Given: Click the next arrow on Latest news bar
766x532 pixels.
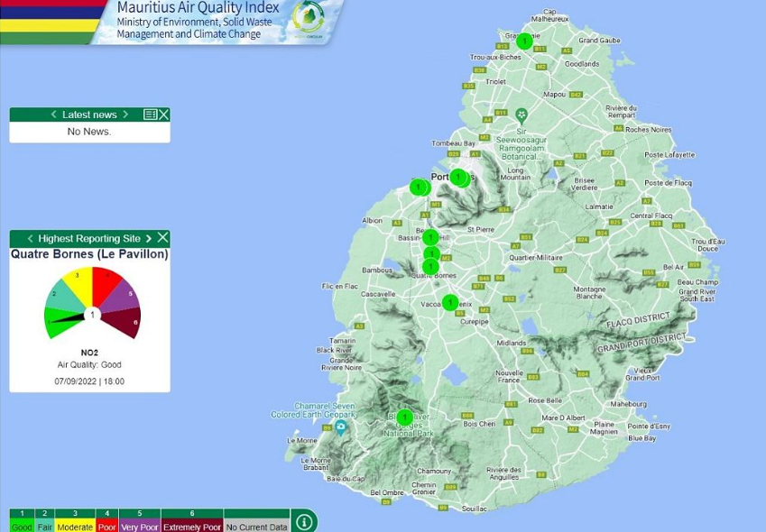Looking at the screenshot, I should tap(127, 115).
